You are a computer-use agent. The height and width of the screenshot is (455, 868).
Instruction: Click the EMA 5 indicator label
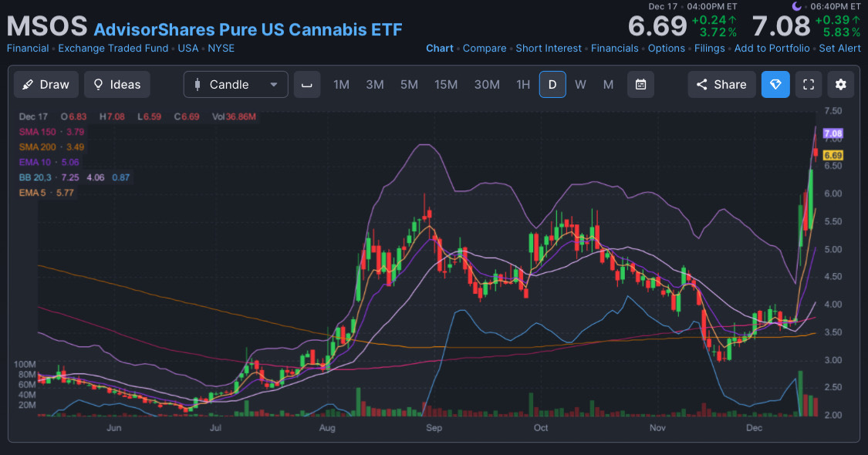click(x=32, y=193)
